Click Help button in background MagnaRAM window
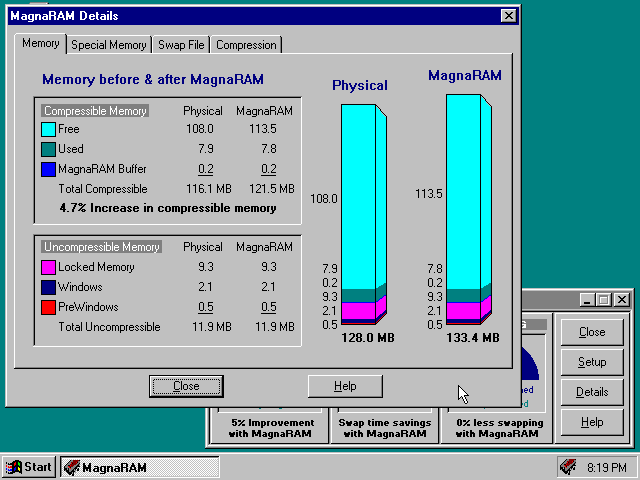This screenshot has width=640, height=480. pyautogui.click(x=592, y=422)
